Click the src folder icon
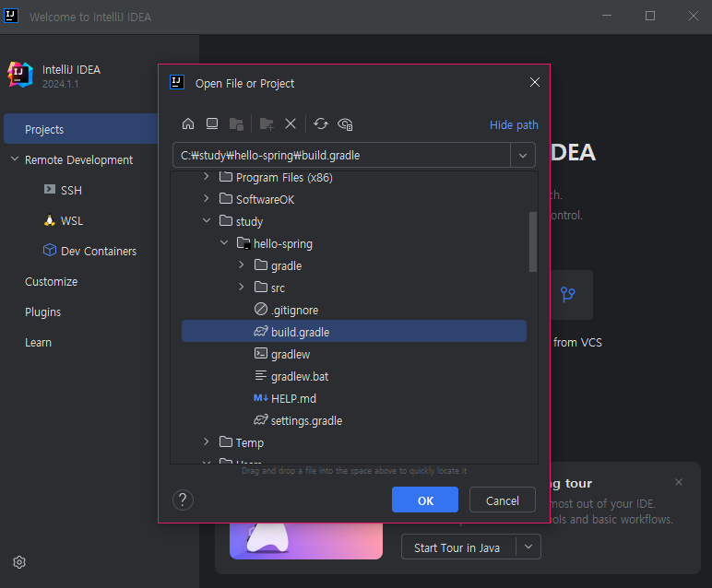 click(261, 287)
